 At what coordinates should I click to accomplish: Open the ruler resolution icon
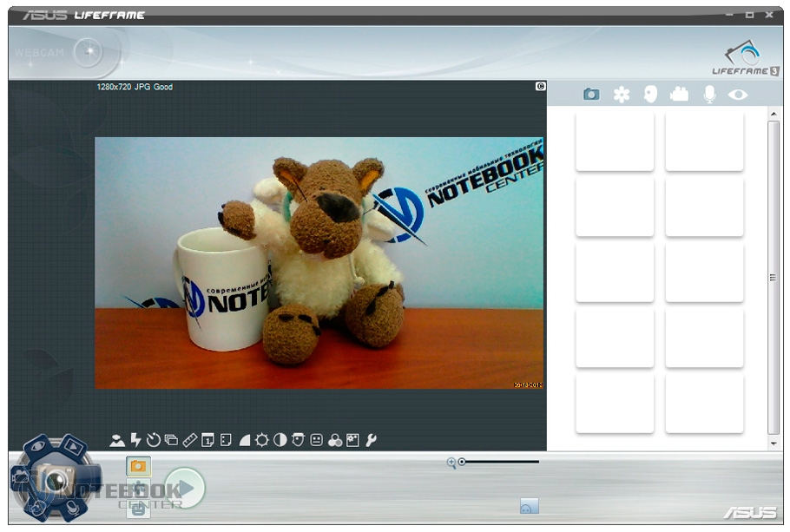coord(190,440)
